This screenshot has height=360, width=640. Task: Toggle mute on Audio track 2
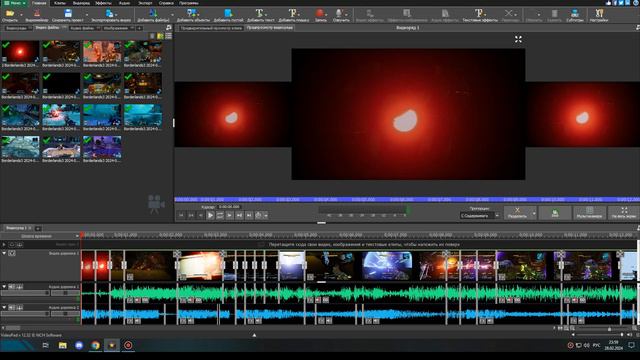click(12, 307)
